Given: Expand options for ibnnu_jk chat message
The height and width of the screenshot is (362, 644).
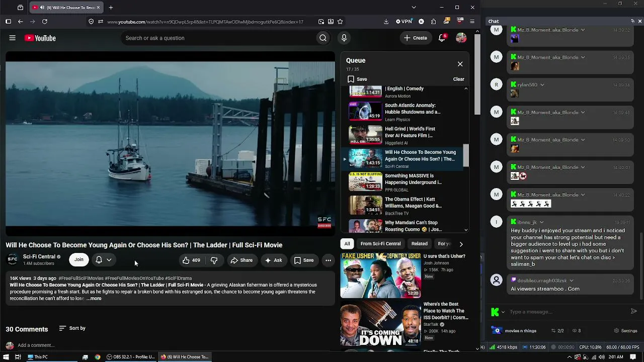Looking at the screenshot, I should tap(541, 222).
